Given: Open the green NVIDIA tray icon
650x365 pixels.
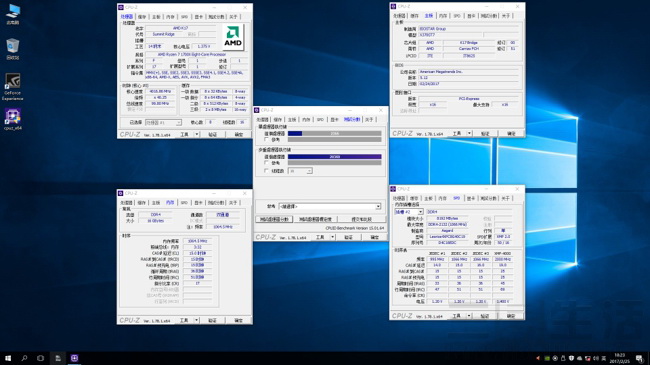Looking at the screenshot, I should click(x=547, y=358).
